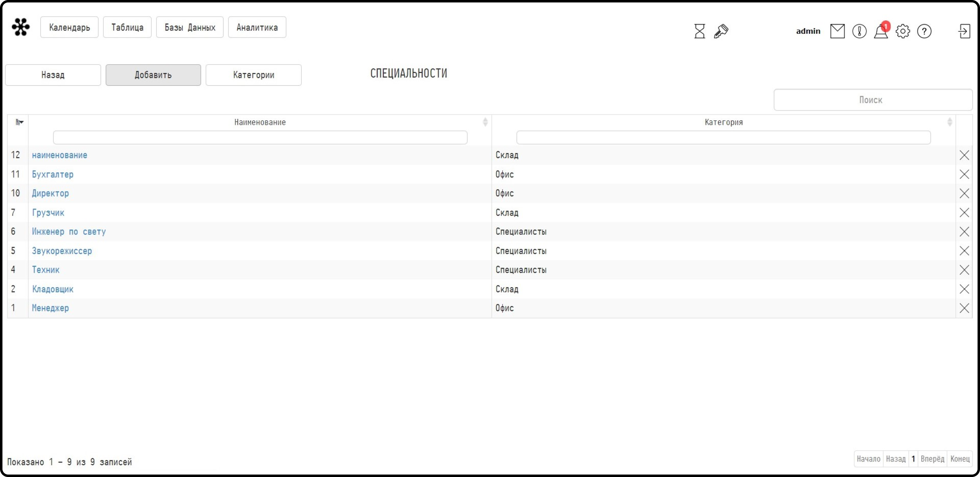Sort by Категория column arrows

(x=949, y=122)
